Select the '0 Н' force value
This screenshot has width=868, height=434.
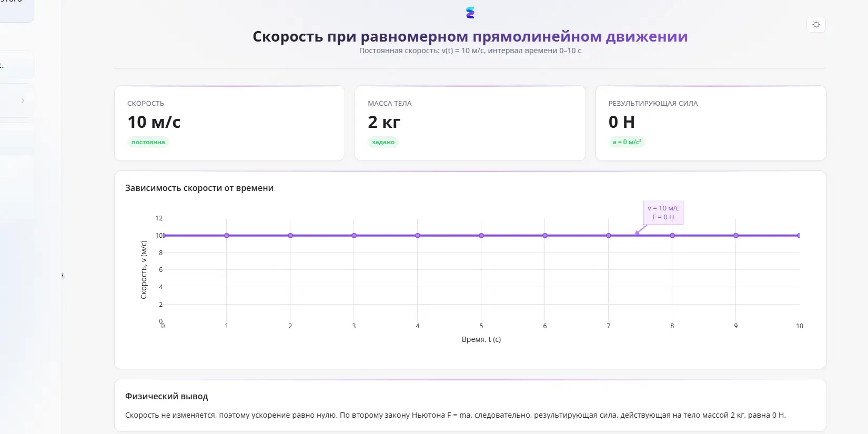622,122
